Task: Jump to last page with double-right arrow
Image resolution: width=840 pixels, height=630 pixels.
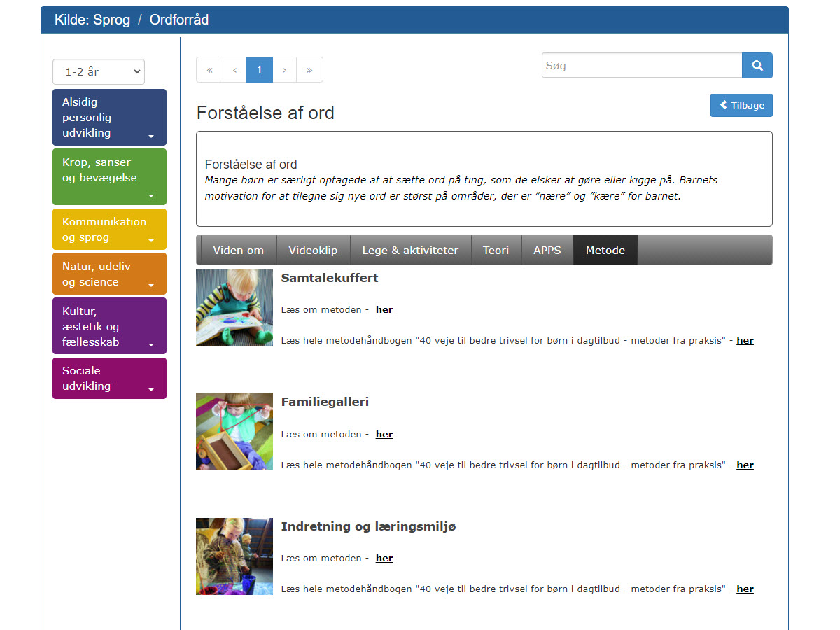Action: (309, 70)
